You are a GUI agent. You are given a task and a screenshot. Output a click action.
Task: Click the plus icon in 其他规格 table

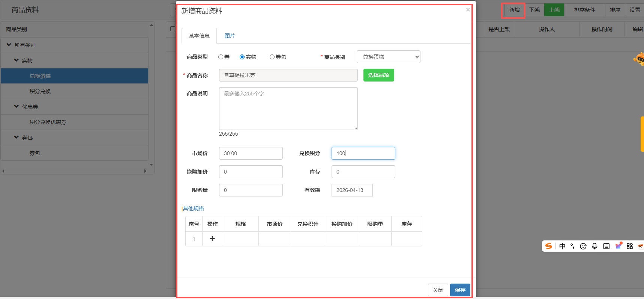(x=212, y=239)
